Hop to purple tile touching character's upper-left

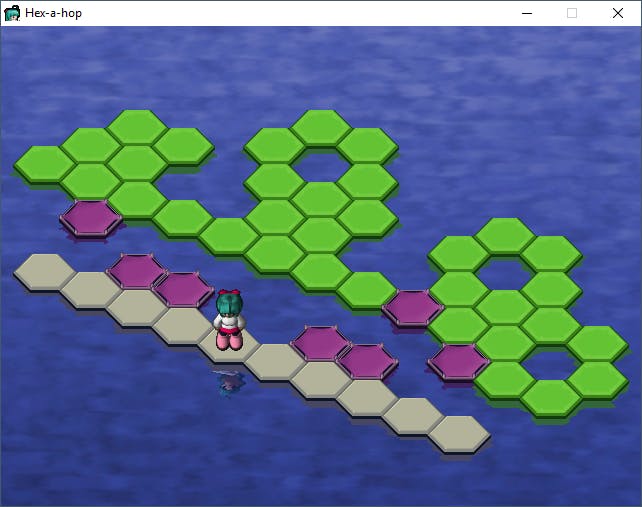point(183,290)
